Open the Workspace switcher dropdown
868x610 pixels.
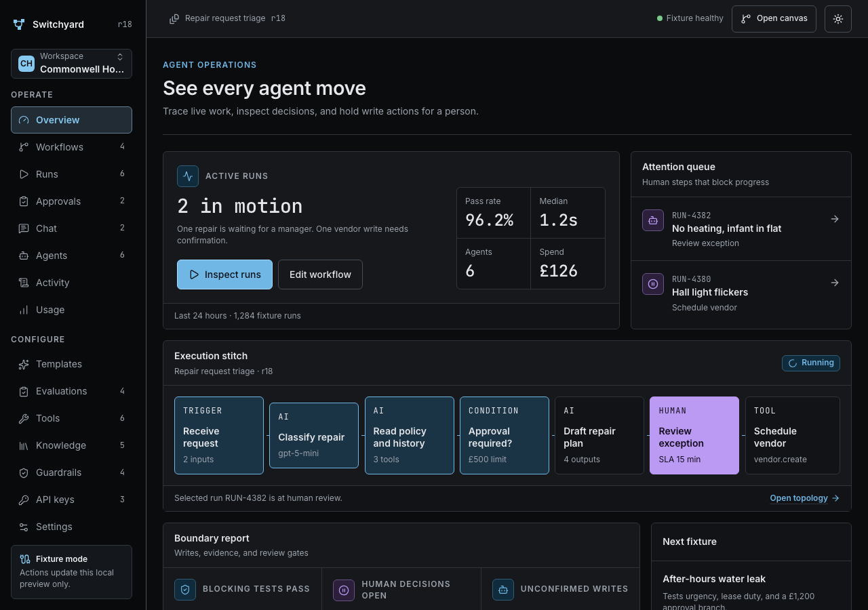coord(71,64)
